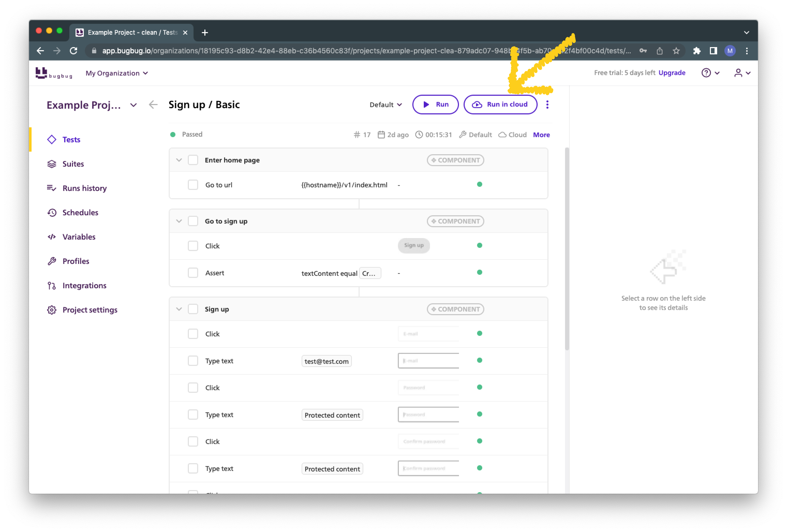The width and height of the screenshot is (787, 532).
Task: Click the steps list vertical scrollbar
Action: pyautogui.click(x=567, y=249)
